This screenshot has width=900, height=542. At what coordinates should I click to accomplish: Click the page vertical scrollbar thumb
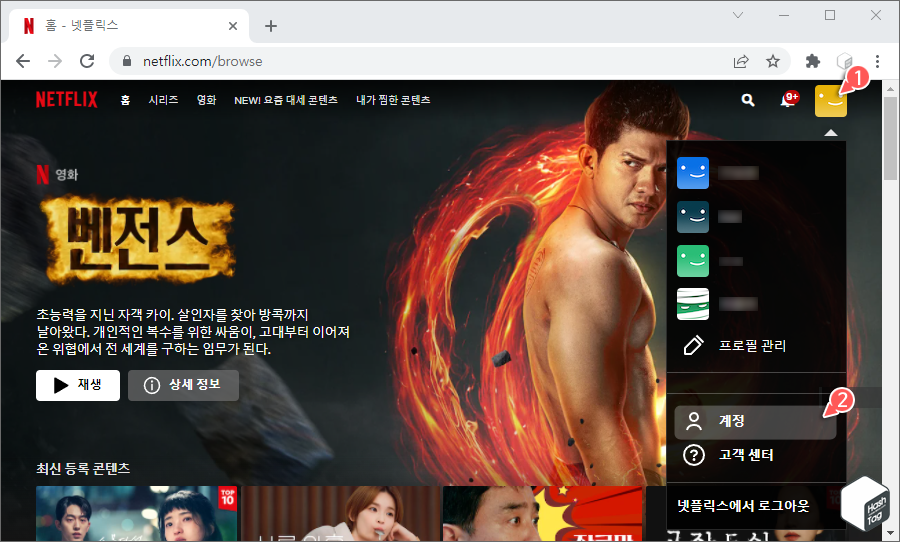coord(890,138)
